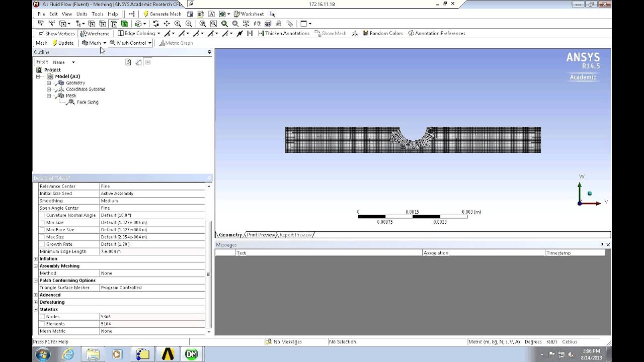Switch to the Report Preview tab
Image resolution: width=644 pixels, height=362 pixels.
[x=295, y=235]
